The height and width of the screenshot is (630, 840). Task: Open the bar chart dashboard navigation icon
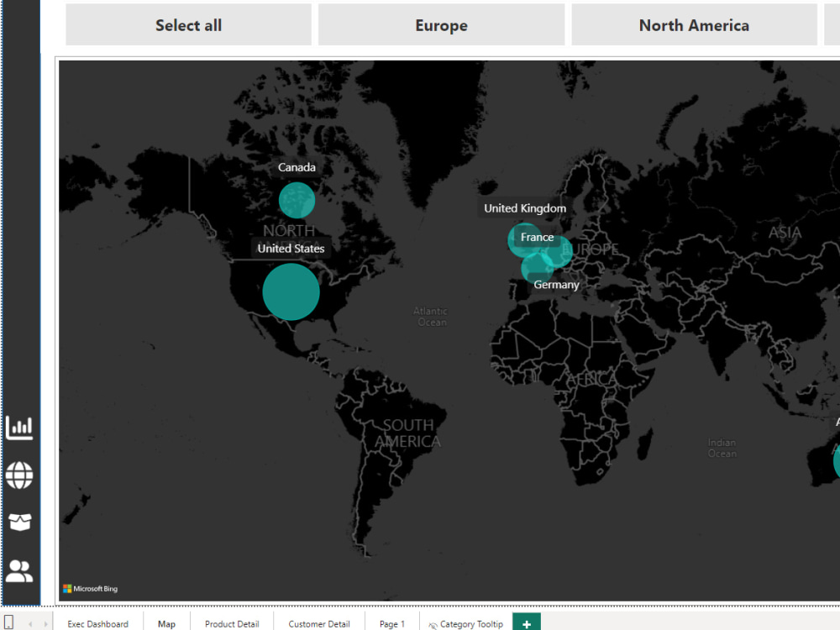[x=19, y=428]
